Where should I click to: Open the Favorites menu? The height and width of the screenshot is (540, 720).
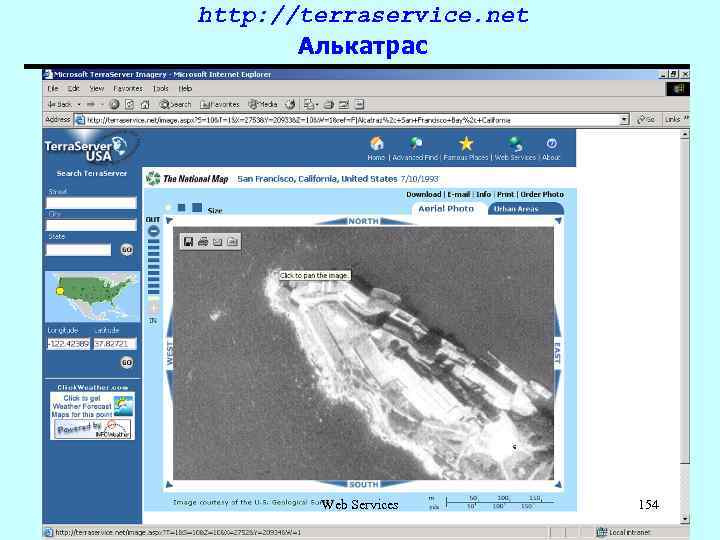[x=128, y=89]
